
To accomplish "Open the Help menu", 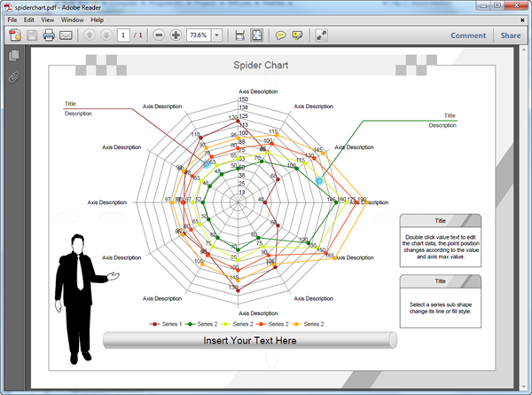I will tap(97, 20).
